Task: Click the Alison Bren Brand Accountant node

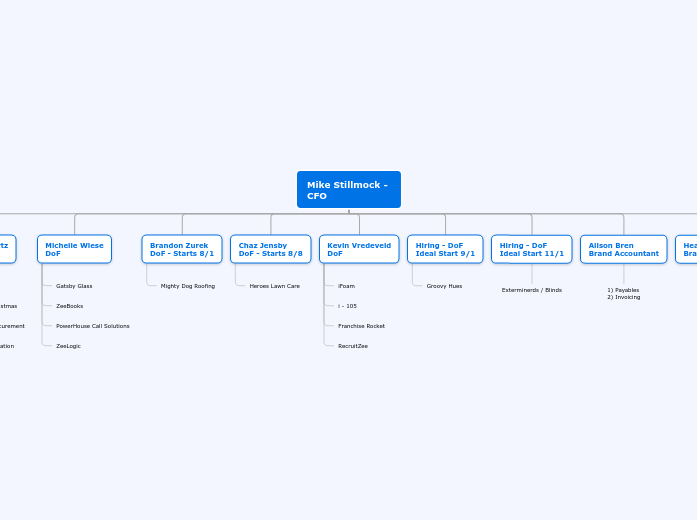Action: pos(623,249)
